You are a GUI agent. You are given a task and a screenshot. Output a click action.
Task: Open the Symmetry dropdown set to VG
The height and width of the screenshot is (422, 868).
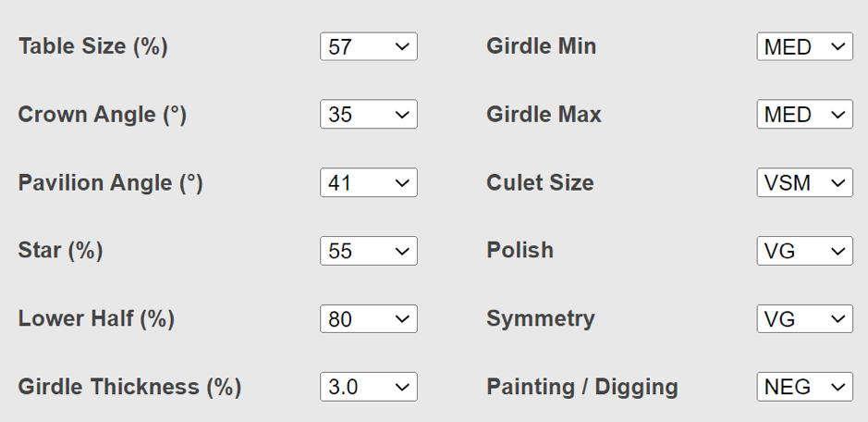pyautogui.click(x=805, y=319)
